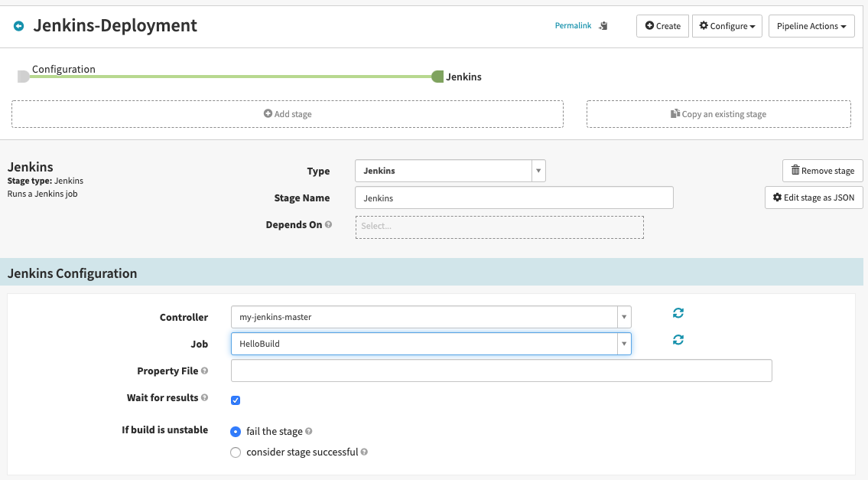The image size is (868, 480).
Task: Choose consider stage successful option
Action: point(236,452)
